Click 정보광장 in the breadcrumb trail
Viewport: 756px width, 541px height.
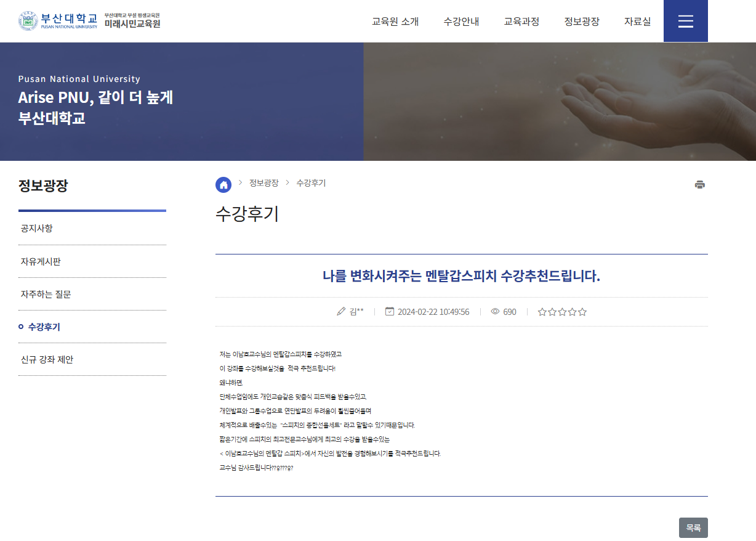point(263,183)
